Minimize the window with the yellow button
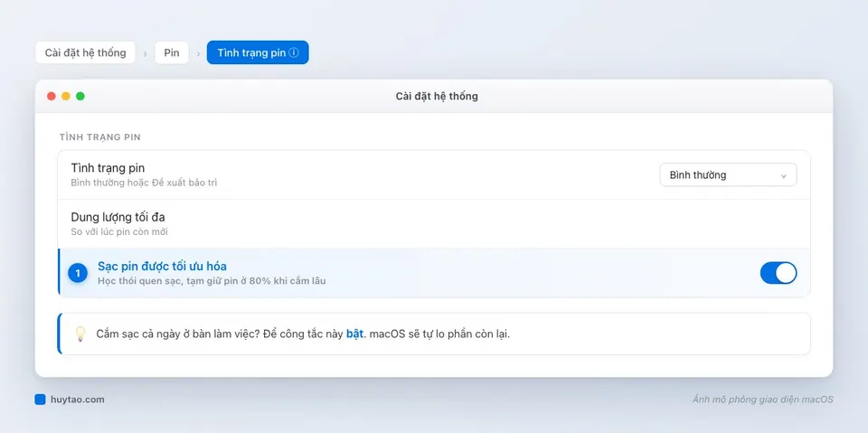 [x=66, y=97]
